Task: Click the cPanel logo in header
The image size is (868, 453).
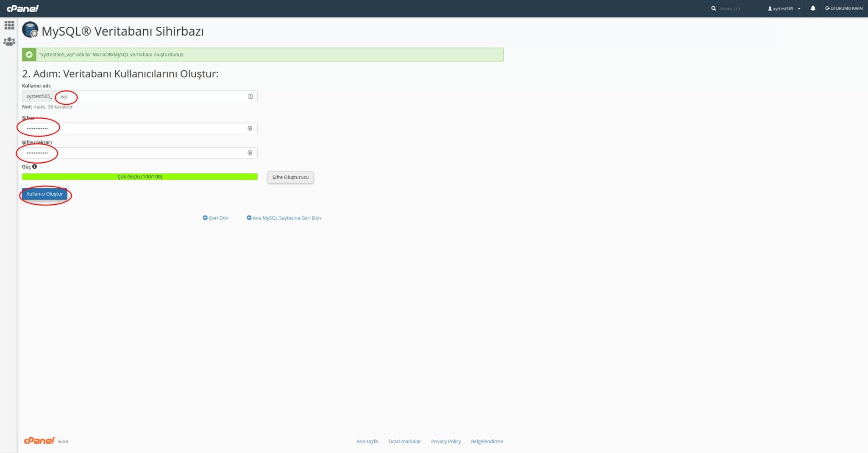Action: click(22, 8)
